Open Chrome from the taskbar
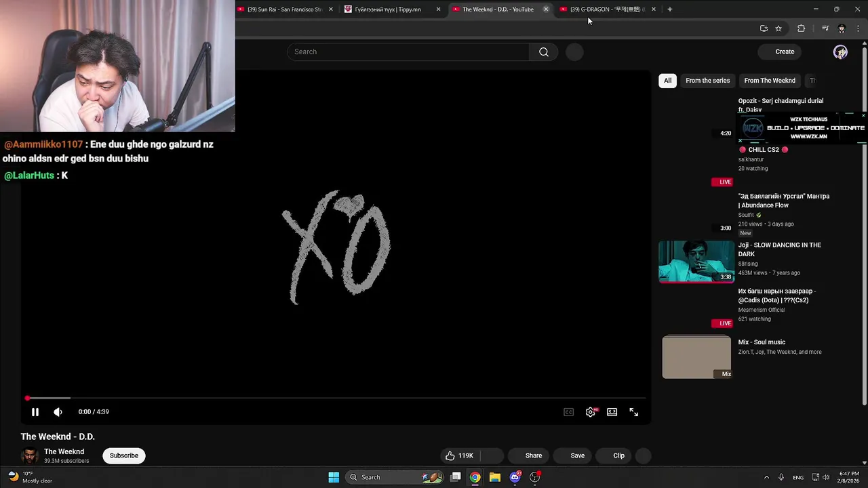 [x=475, y=477]
